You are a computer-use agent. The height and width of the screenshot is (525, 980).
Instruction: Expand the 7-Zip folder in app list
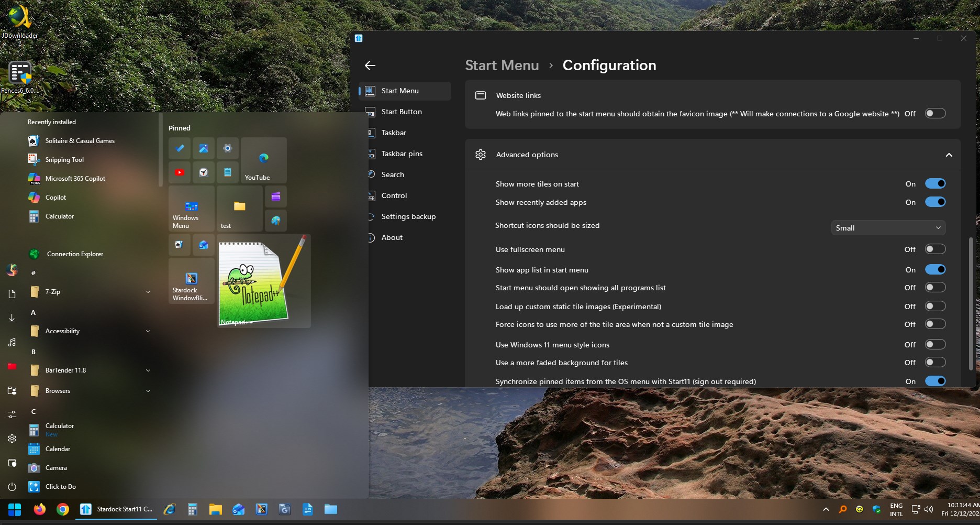point(148,292)
